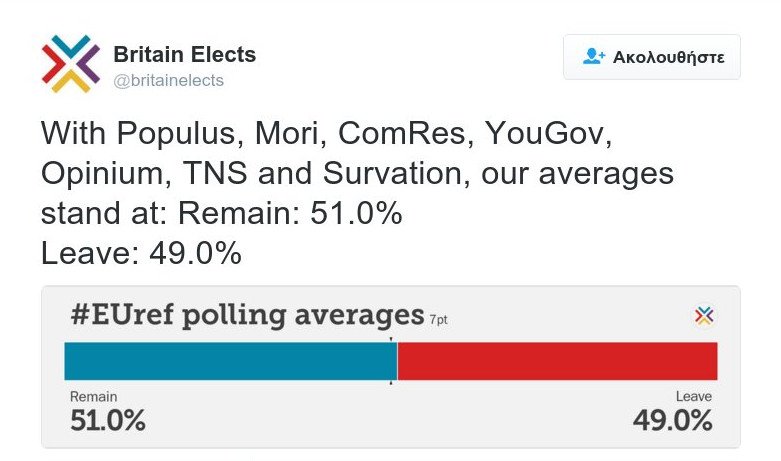Select the 49.0% value in the chart
This screenshot has height=461, width=781.
pos(673,420)
